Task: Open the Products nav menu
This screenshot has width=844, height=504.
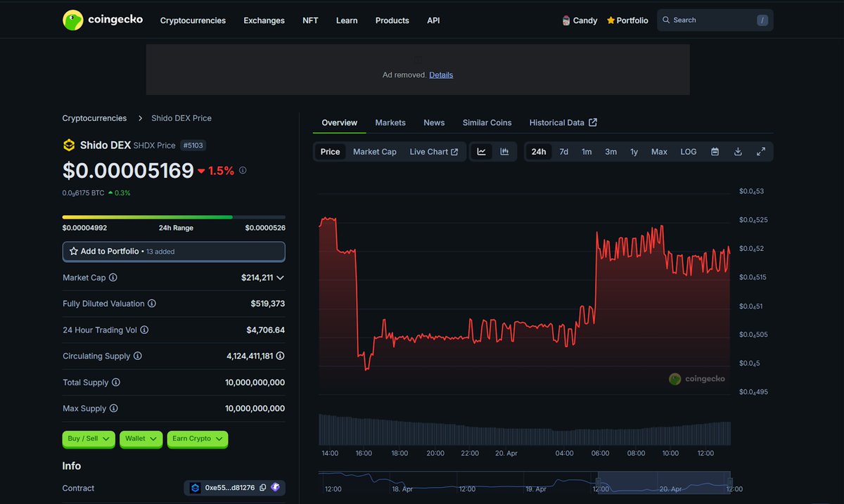Action: point(392,20)
